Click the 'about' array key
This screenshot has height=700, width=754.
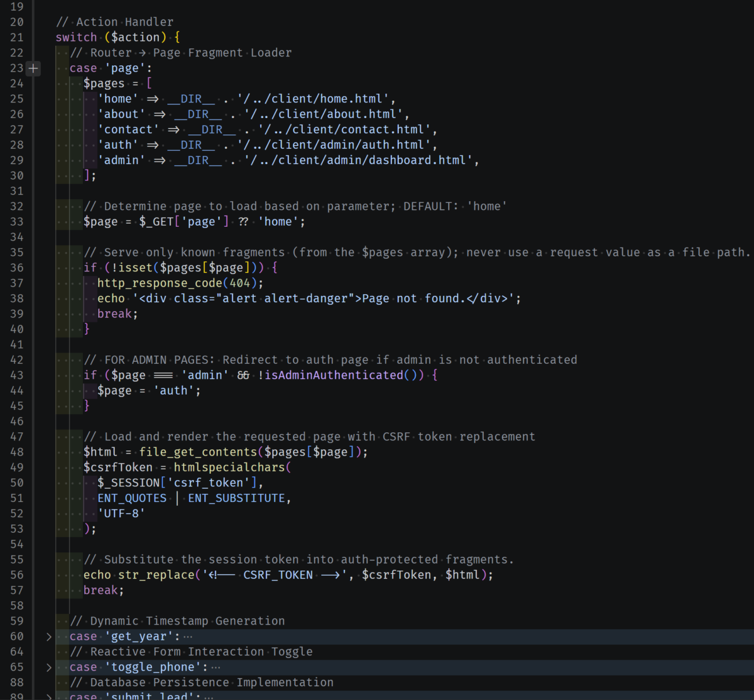pos(121,114)
